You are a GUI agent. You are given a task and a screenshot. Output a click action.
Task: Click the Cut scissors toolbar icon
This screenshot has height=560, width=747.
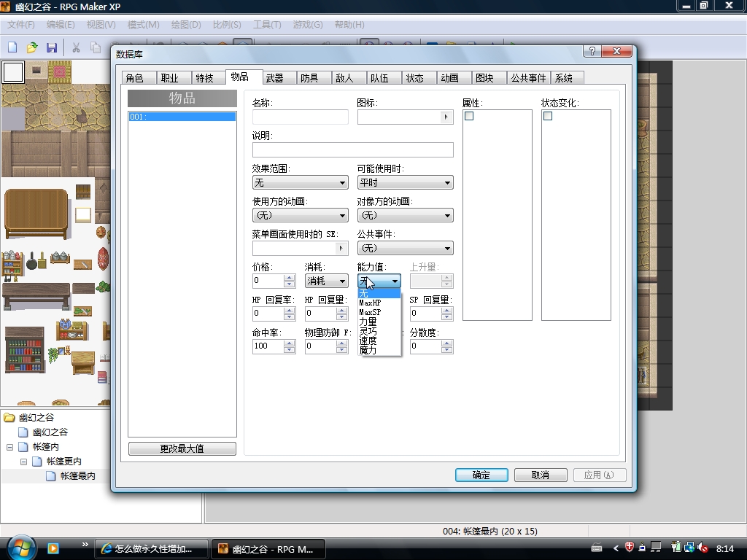click(x=76, y=47)
